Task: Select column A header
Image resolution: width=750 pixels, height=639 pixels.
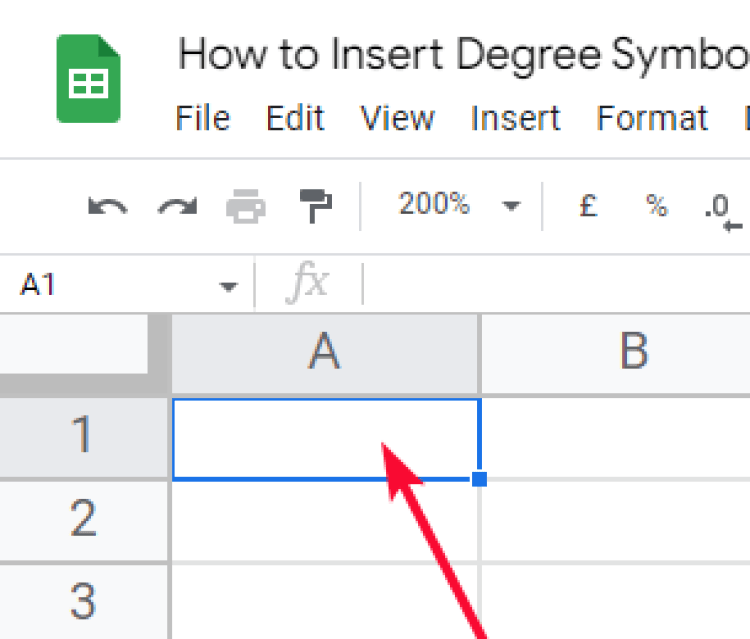Action: (x=325, y=353)
